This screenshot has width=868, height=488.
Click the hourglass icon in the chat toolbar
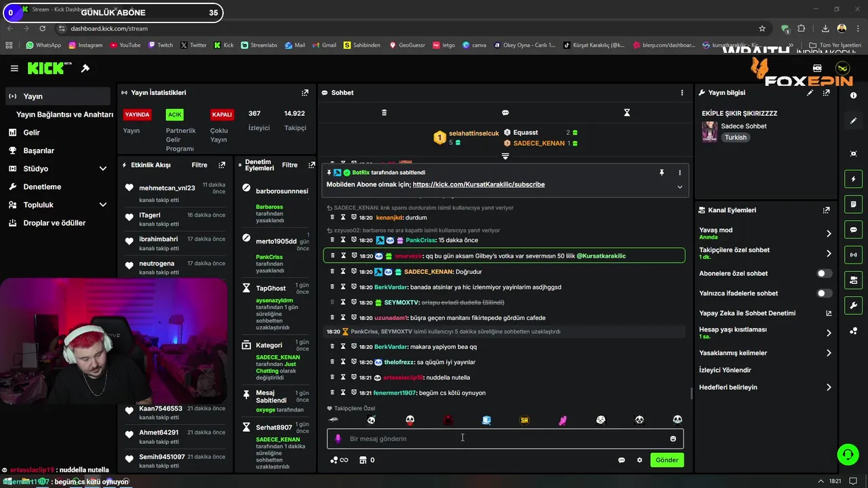[x=627, y=113]
